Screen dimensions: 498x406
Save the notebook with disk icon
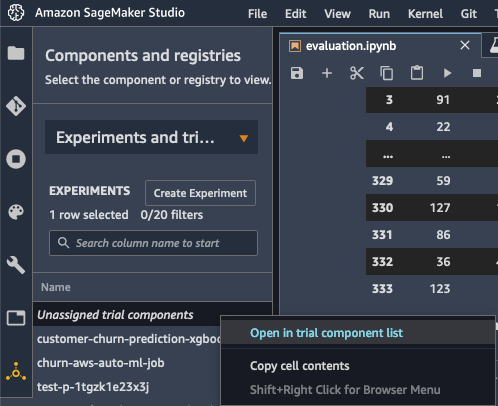[x=297, y=73]
